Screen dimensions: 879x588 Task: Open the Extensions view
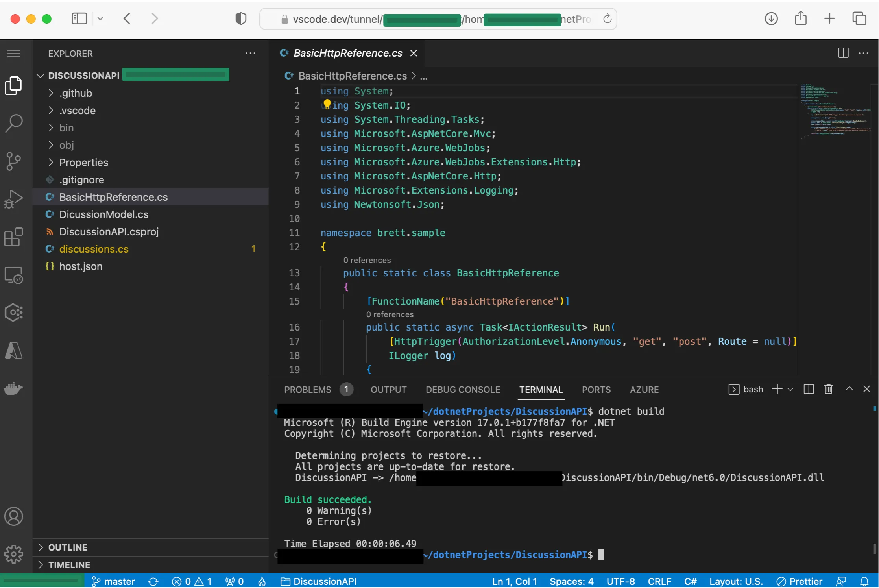pos(13,237)
